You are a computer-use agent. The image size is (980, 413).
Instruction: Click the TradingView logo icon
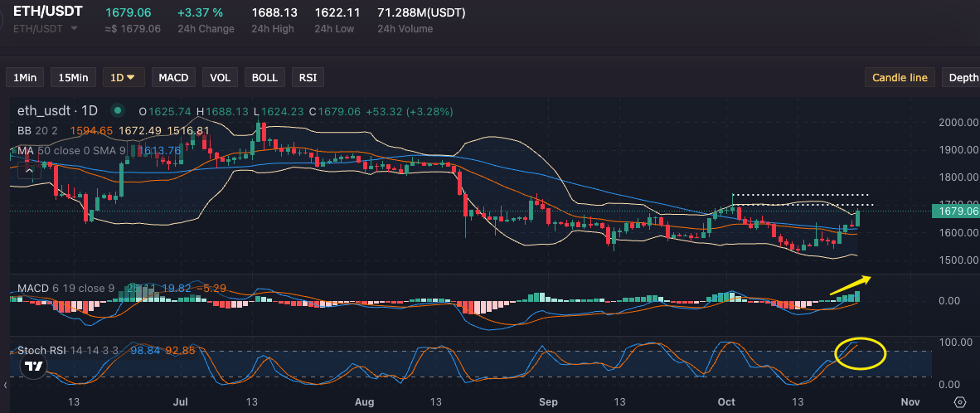[x=33, y=367]
